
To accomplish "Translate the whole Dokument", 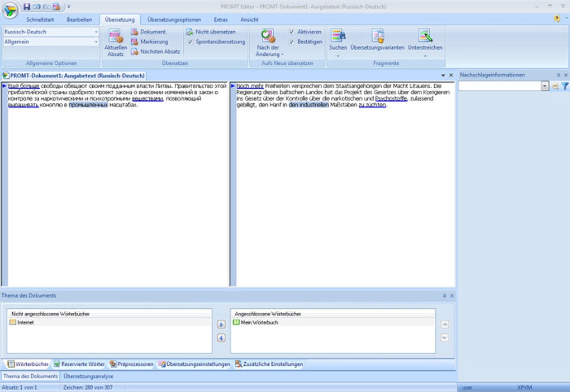I will pyautogui.click(x=149, y=32).
